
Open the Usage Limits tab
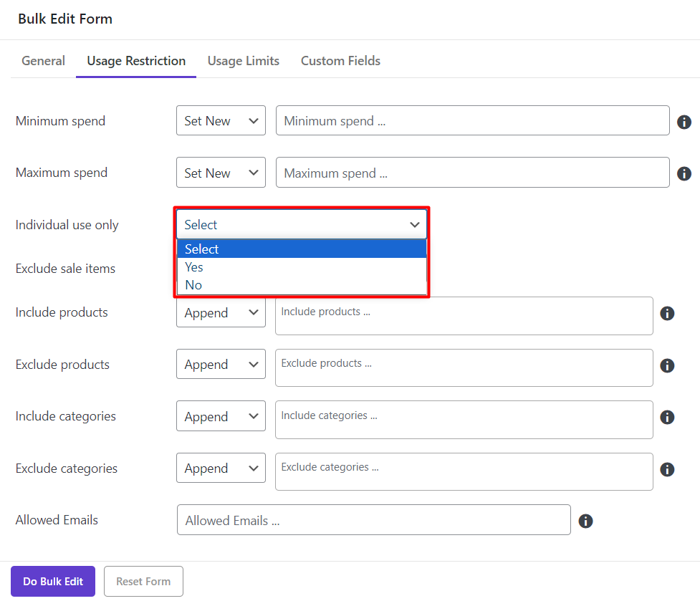243,61
